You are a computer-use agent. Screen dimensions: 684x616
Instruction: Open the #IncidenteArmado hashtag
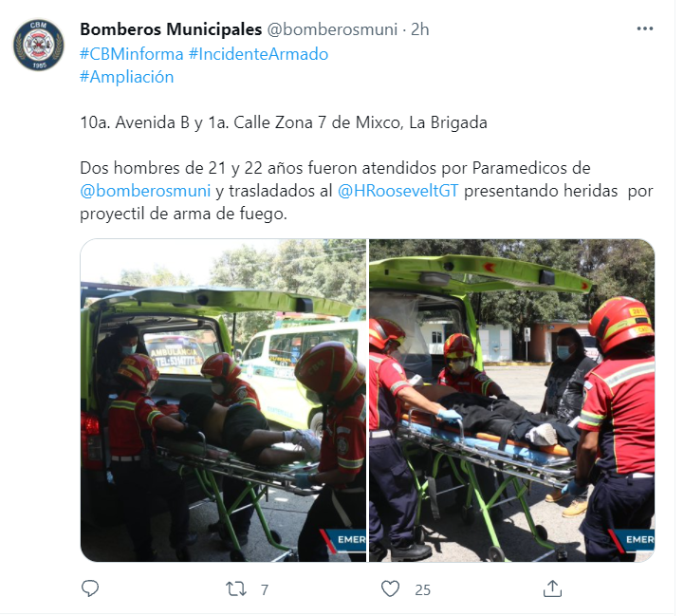[x=258, y=54]
